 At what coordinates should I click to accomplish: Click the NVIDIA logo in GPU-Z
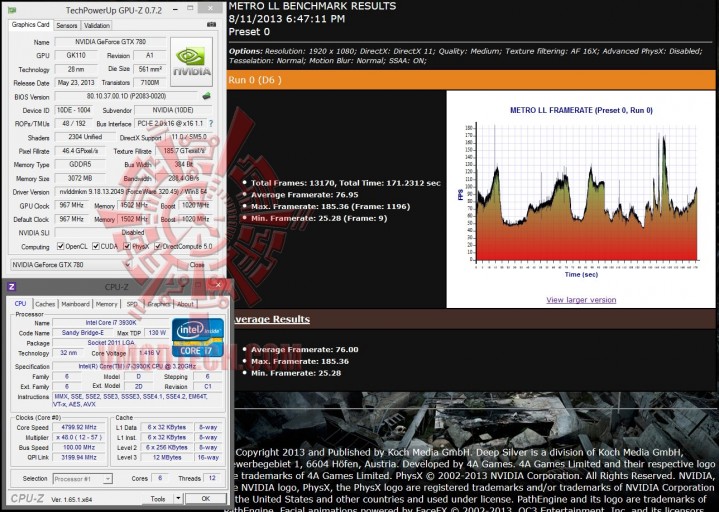[191, 62]
